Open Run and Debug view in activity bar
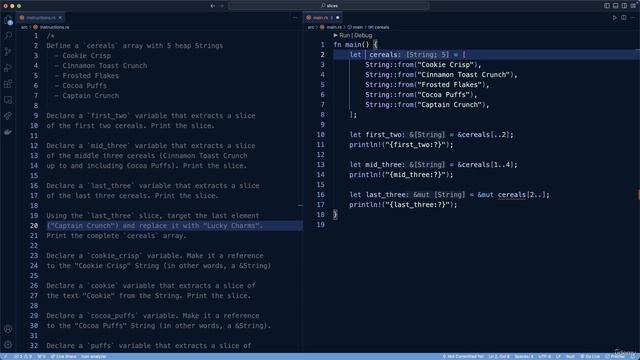 pos(8,68)
